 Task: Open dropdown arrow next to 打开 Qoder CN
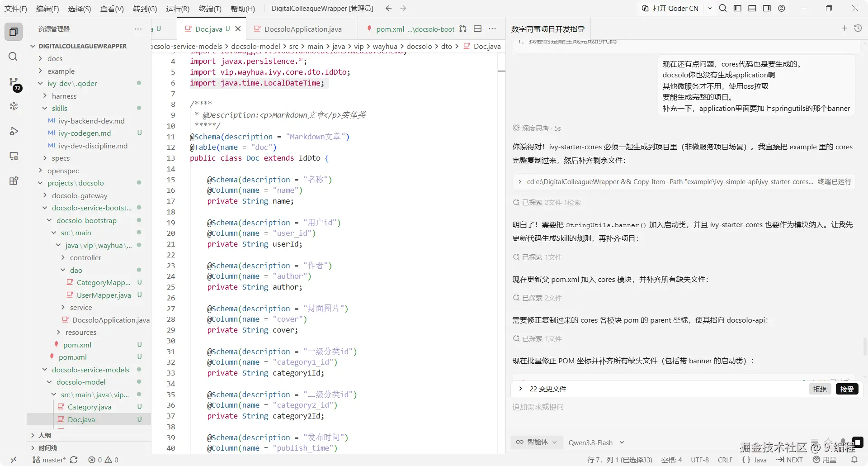tap(710, 8)
